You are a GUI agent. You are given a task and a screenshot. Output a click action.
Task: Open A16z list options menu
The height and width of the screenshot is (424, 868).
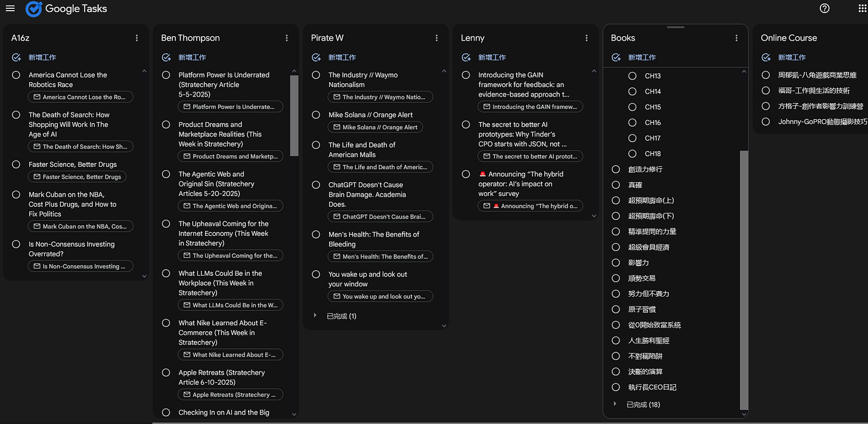tap(137, 38)
